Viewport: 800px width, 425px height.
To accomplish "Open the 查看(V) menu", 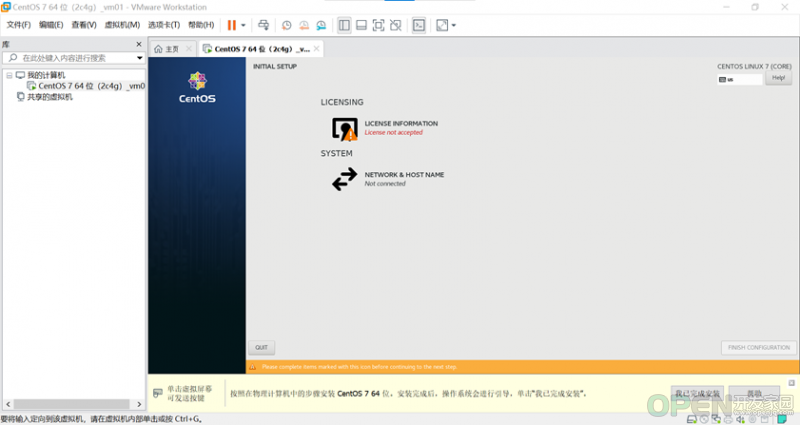I will [x=84, y=25].
